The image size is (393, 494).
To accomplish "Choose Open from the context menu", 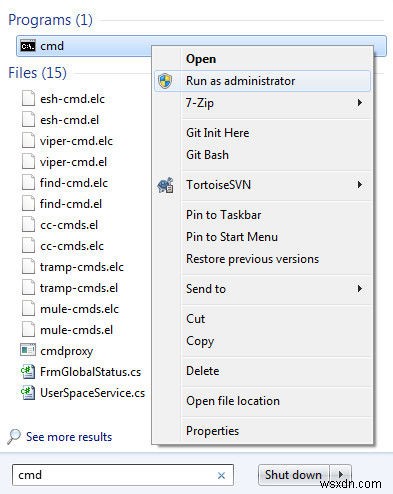I will pos(201,59).
